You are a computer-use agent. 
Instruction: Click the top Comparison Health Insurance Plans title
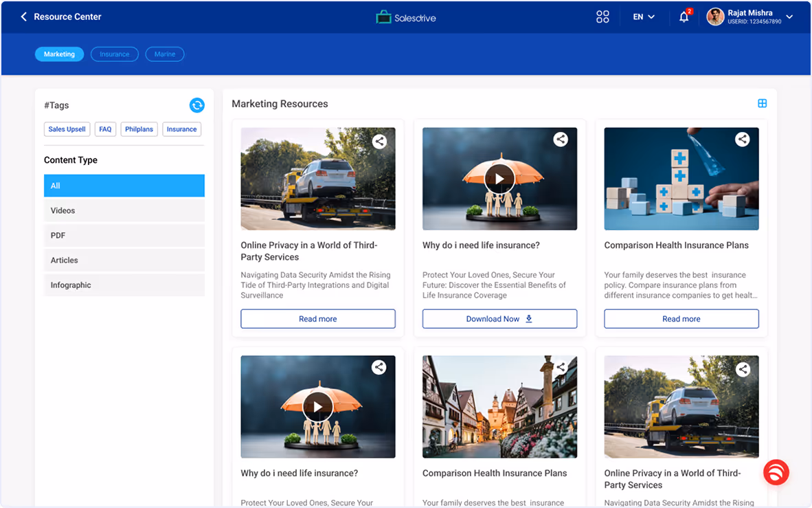[676, 245]
